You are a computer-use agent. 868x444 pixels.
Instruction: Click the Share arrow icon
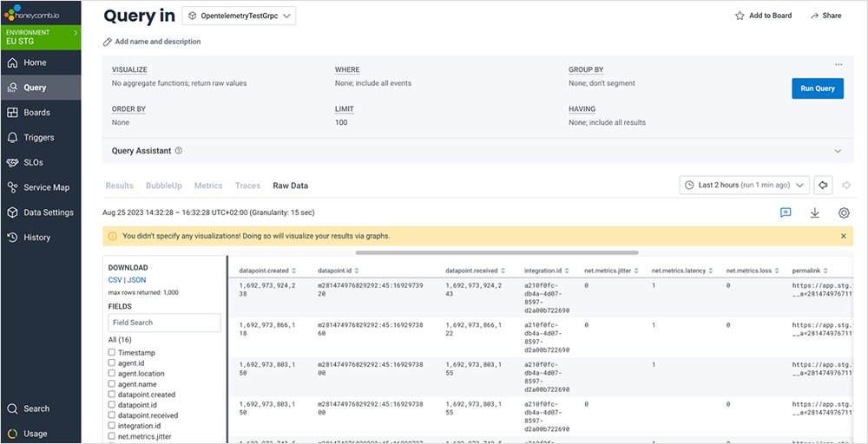click(x=814, y=16)
